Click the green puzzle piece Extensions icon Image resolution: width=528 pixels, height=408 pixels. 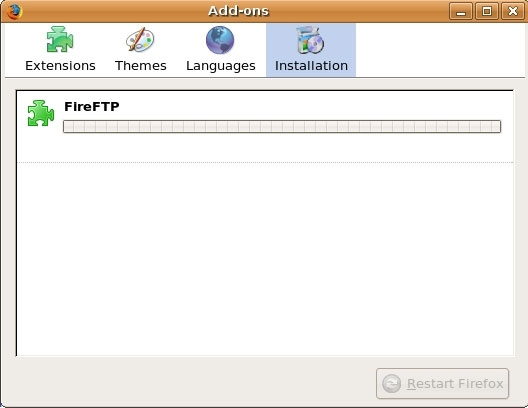pos(60,39)
